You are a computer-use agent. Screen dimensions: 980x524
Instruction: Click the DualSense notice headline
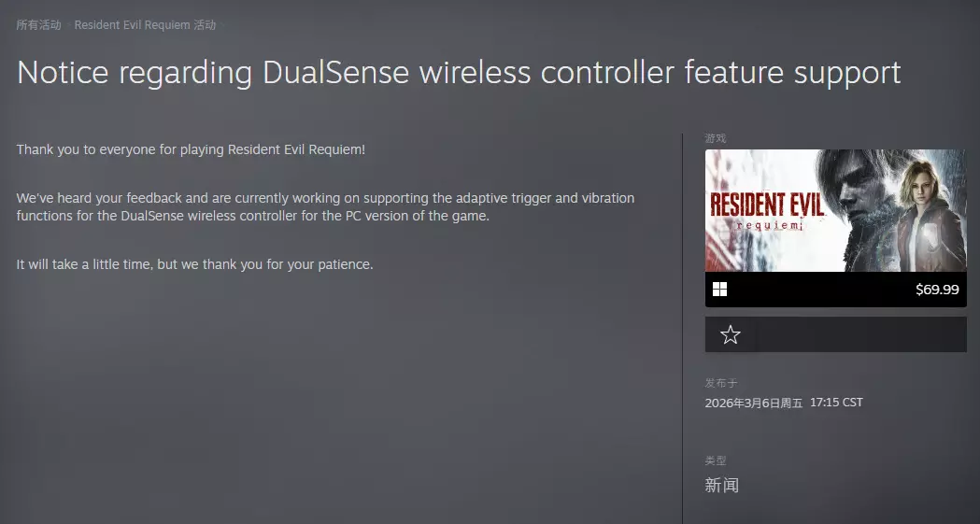point(459,73)
